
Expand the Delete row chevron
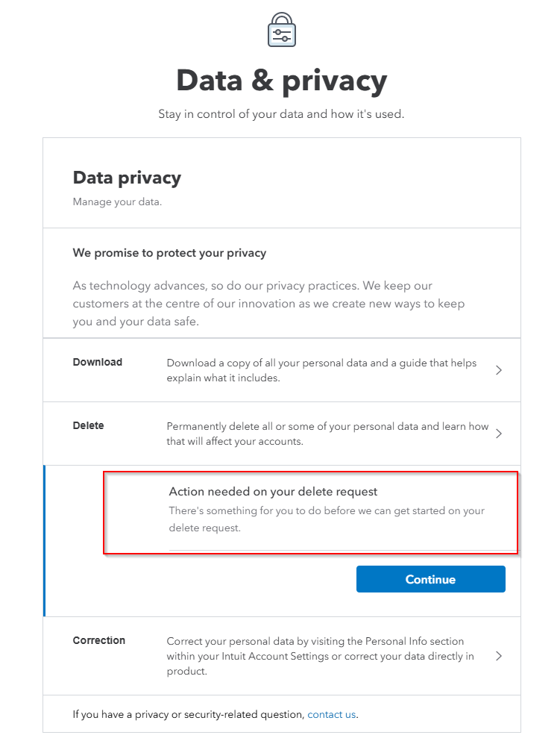(499, 434)
